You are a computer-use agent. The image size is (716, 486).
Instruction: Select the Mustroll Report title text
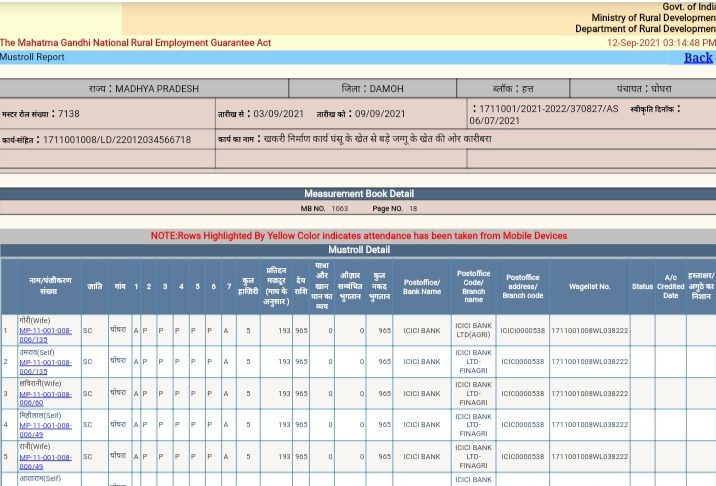point(32,57)
